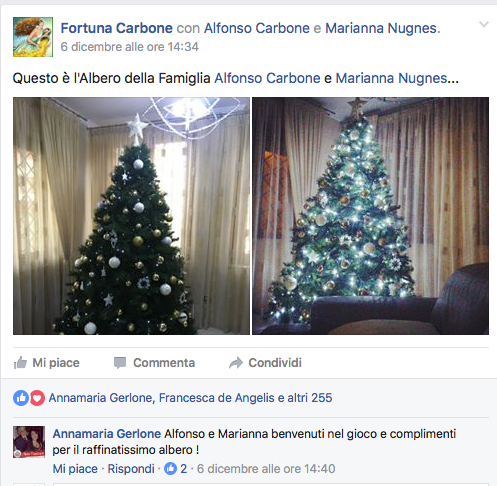Click the Commenta speech bubble icon

(120, 363)
